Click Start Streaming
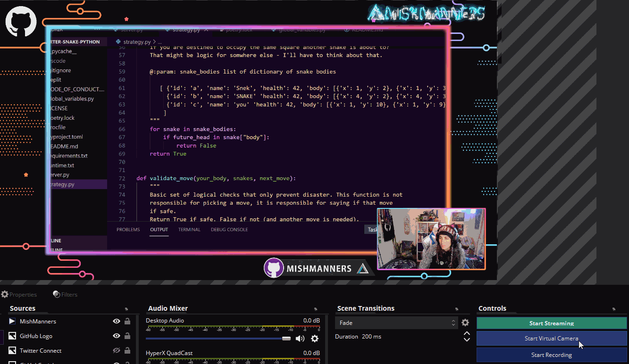This screenshot has height=364, width=629. tap(552, 323)
